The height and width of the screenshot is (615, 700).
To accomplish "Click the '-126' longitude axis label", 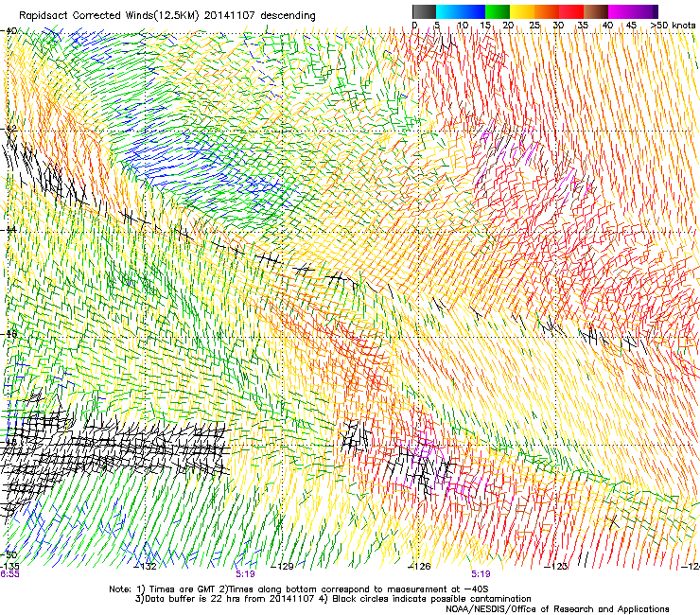I will (420, 567).
